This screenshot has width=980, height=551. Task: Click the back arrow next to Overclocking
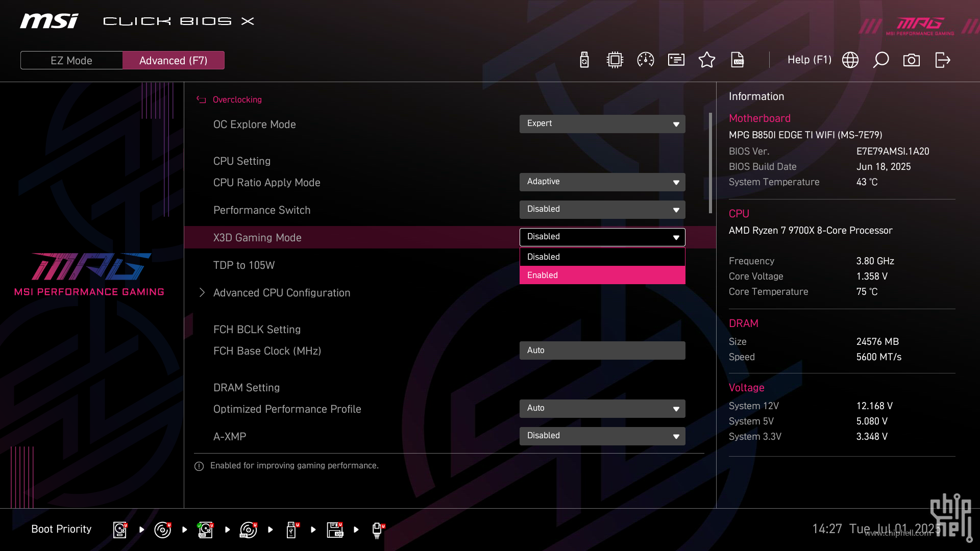pyautogui.click(x=201, y=99)
